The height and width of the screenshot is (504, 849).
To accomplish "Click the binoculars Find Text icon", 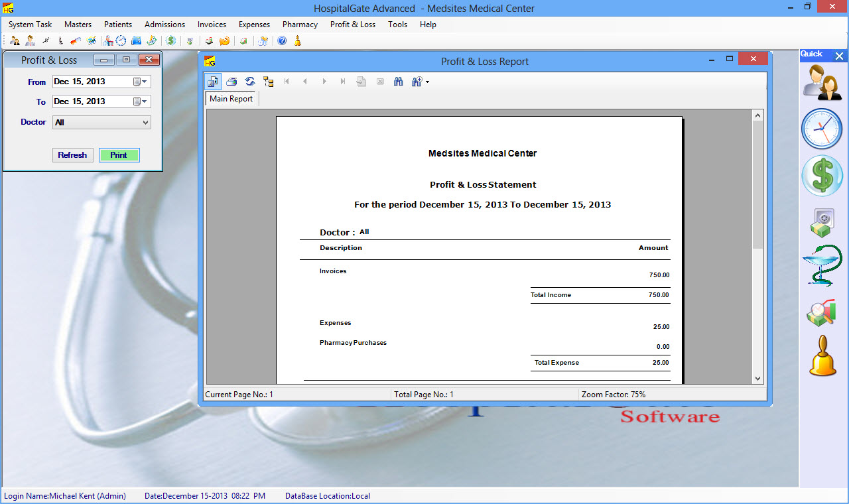I will [x=399, y=82].
